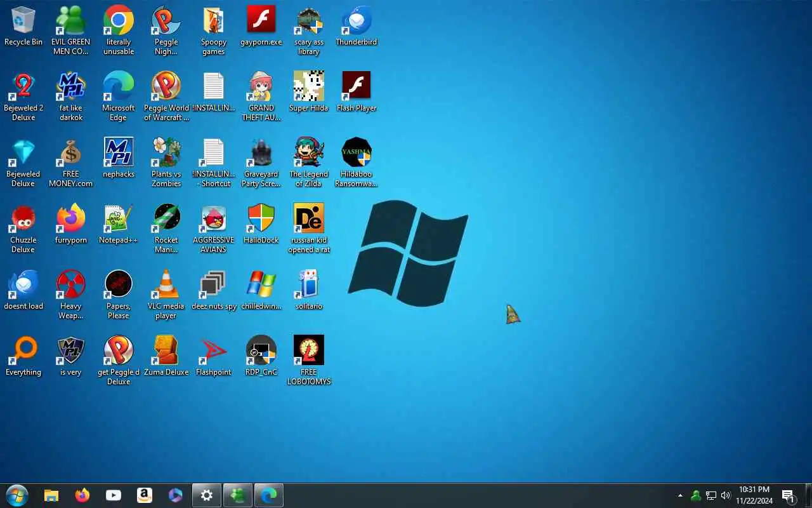The height and width of the screenshot is (508, 812).
Task: Open the Amazon taskbar shortcut
Action: 145,495
